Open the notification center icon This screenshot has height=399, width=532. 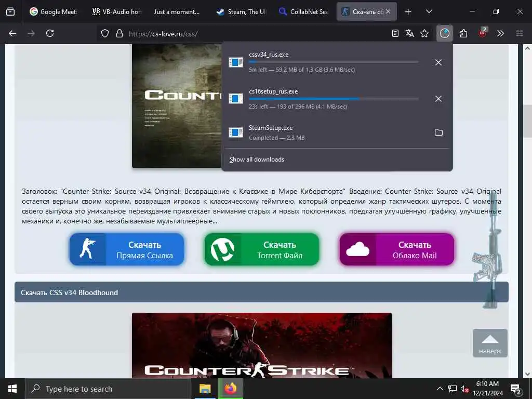pyautogui.click(x=516, y=389)
